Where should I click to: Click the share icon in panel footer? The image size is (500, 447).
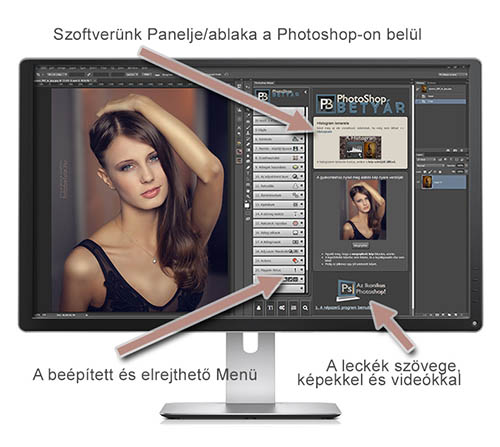282,308
